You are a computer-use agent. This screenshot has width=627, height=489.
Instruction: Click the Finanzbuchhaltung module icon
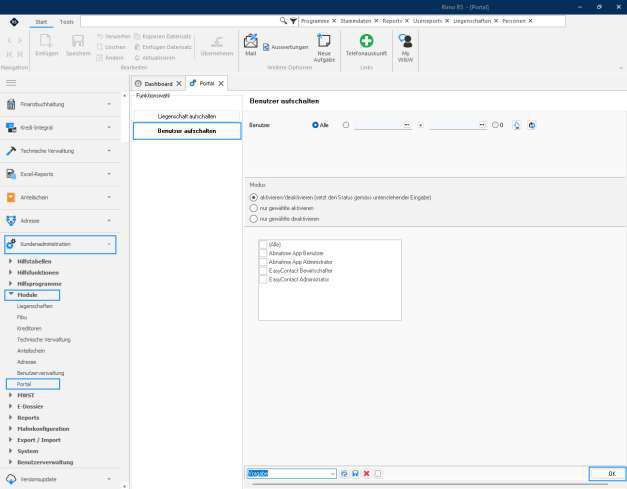[x=11, y=104]
